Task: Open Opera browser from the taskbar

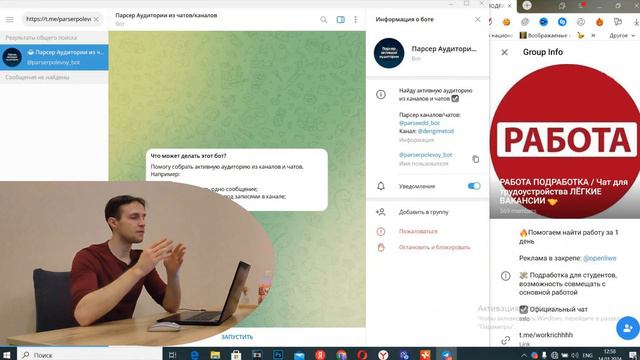Action: click(x=362, y=355)
